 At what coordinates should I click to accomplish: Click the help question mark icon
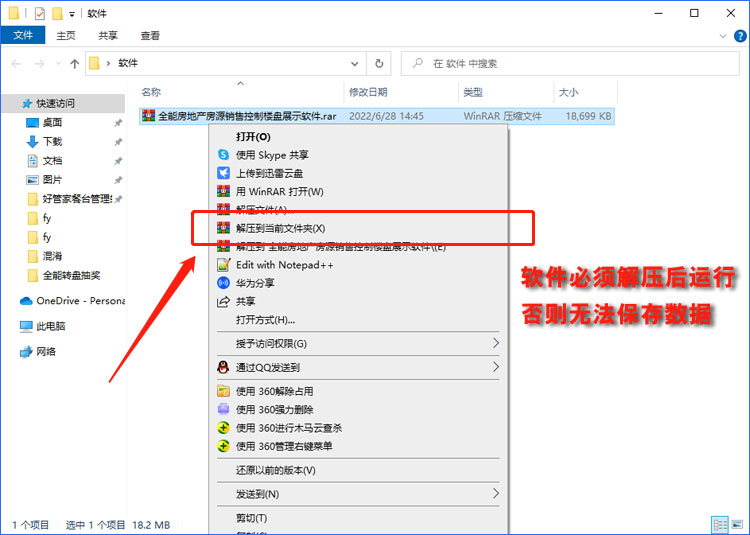pos(739,36)
